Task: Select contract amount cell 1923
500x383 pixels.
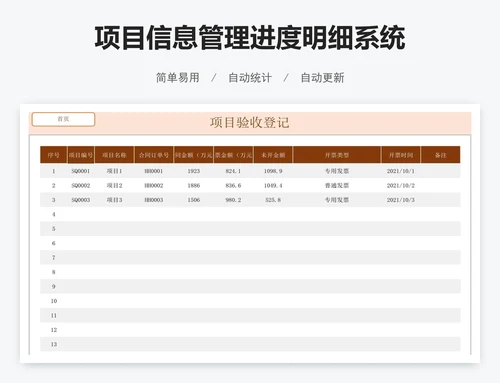Action: (x=194, y=171)
